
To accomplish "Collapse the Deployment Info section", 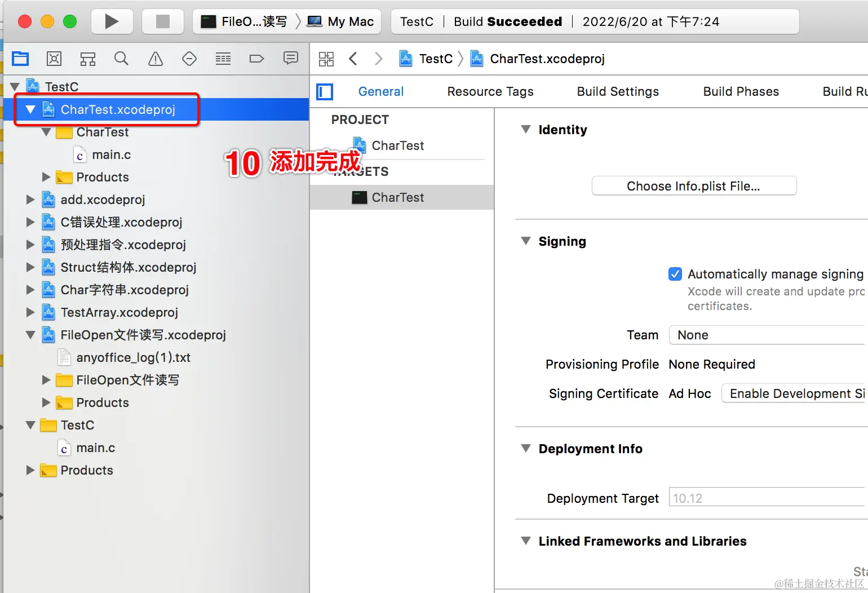I will pyautogui.click(x=526, y=449).
